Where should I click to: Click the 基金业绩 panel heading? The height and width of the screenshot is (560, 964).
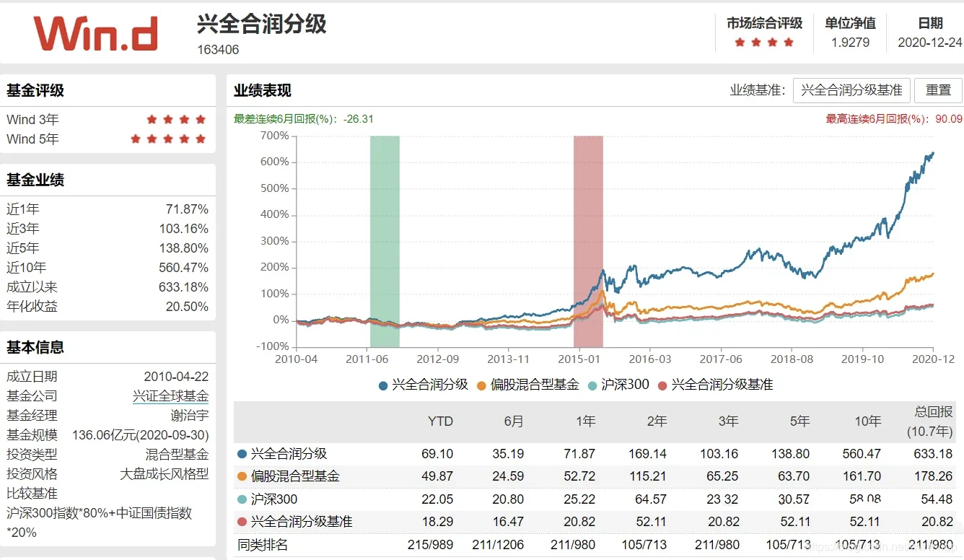pyautogui.click(x=35, y=180)
